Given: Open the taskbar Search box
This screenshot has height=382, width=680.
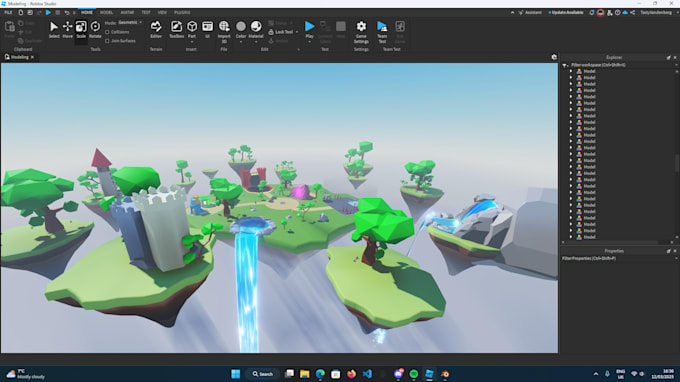Looking at the screenshot, I should click(x=263, y=374).
